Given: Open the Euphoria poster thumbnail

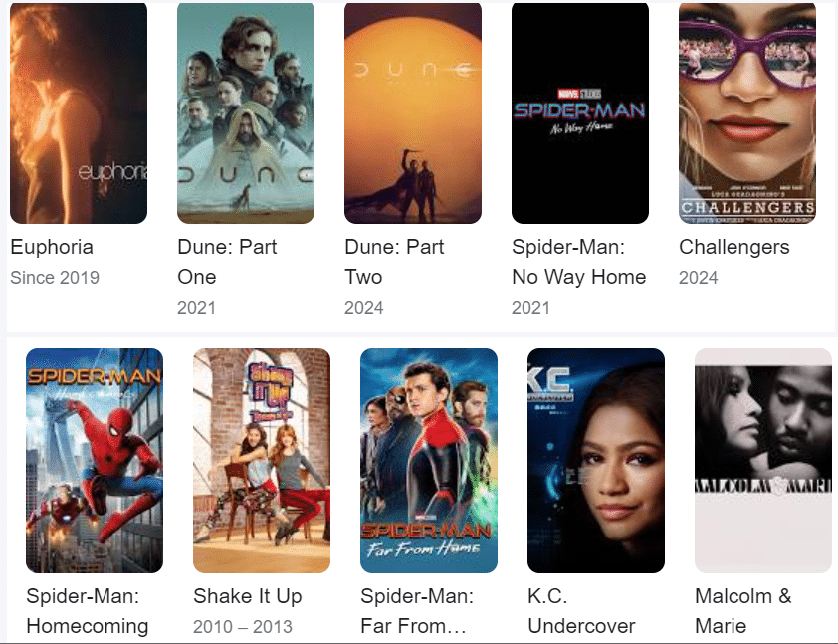Looking at the screenshot, I should [79, 112].
